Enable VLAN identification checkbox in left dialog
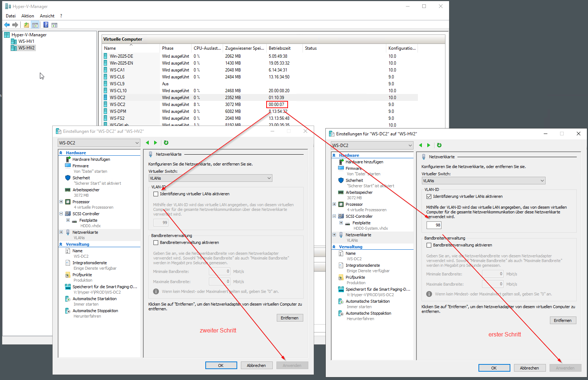Image resolution: width=588 pixels, height=380 pixels. [x=156, y=194]
